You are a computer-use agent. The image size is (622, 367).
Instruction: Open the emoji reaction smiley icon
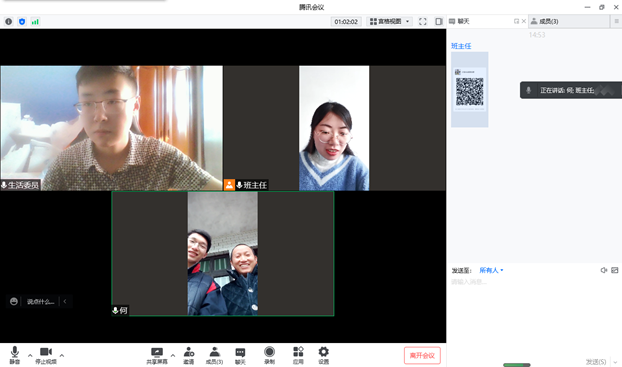[14, 302]
